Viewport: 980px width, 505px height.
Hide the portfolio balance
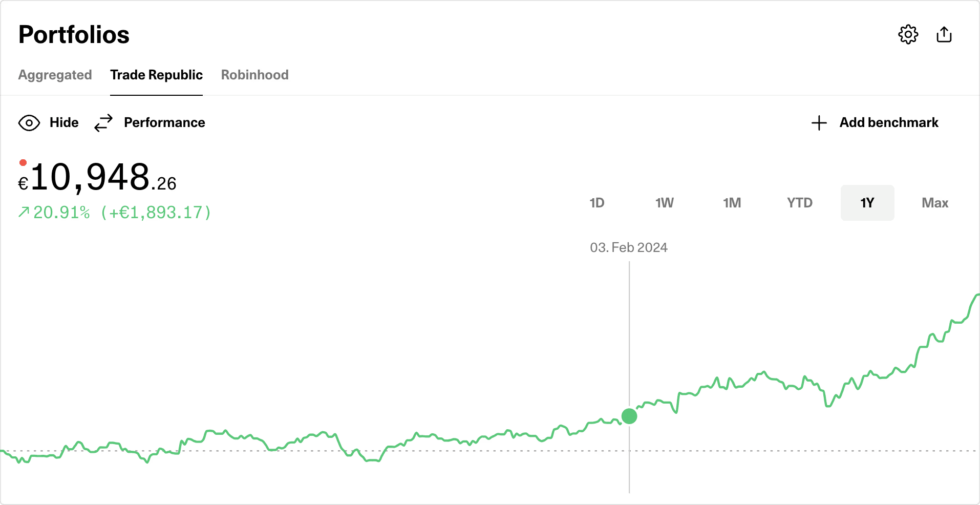[x=63, y=123]
